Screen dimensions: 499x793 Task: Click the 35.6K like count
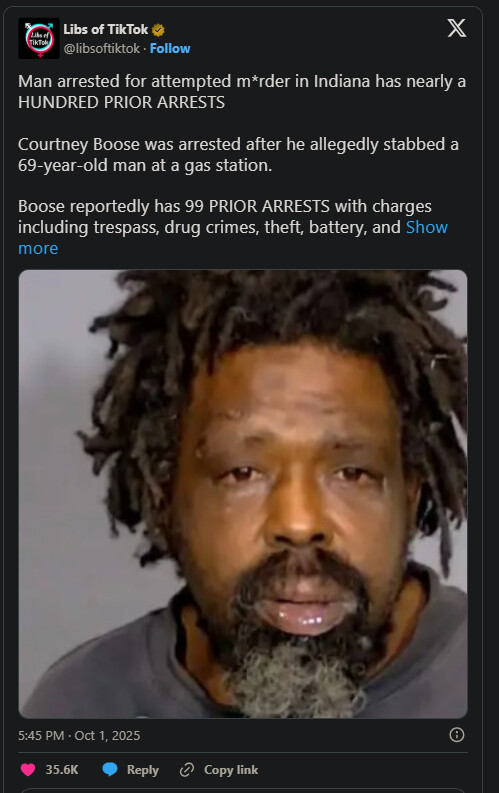(x=62, y=770)
